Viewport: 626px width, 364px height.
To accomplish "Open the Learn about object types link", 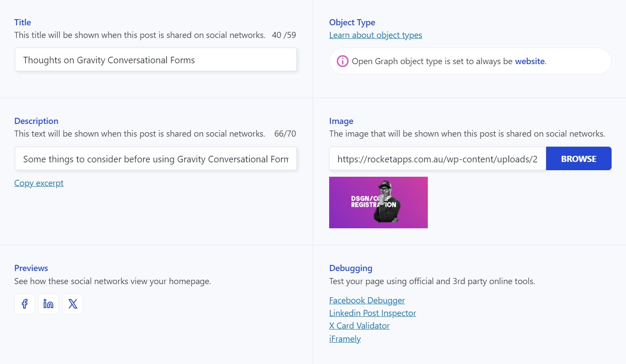I will [x=375, y=35].
